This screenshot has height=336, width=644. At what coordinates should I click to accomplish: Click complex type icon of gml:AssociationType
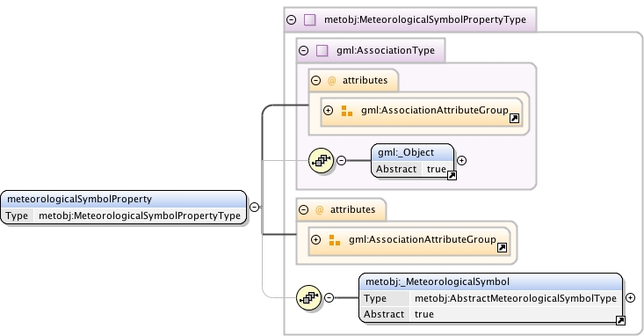(322, 50)
